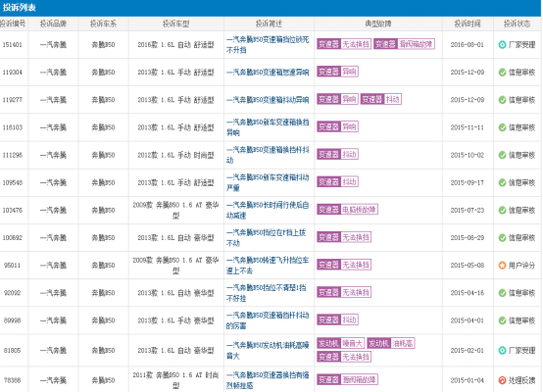Open the complaint about 发动机油耗高噪音大

click(x=268, y=350)
